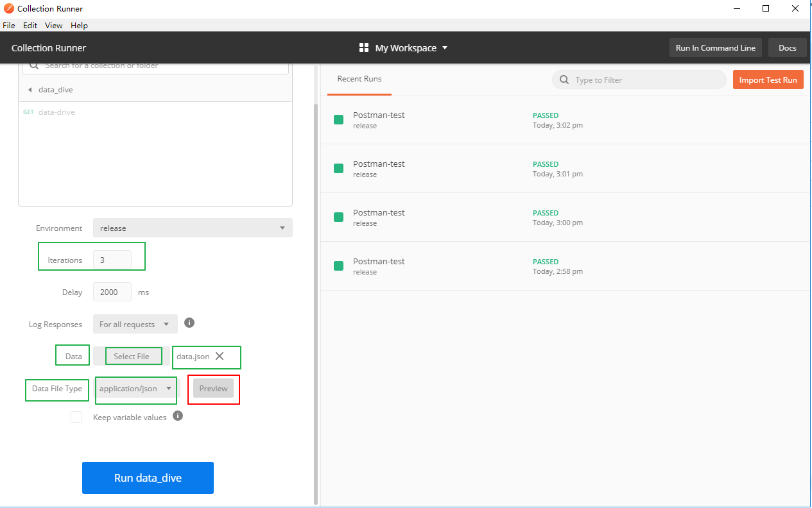
Task: Click PASSED status of 2:58 pm run
Action: pyautogui.click(x=546, y=262)
